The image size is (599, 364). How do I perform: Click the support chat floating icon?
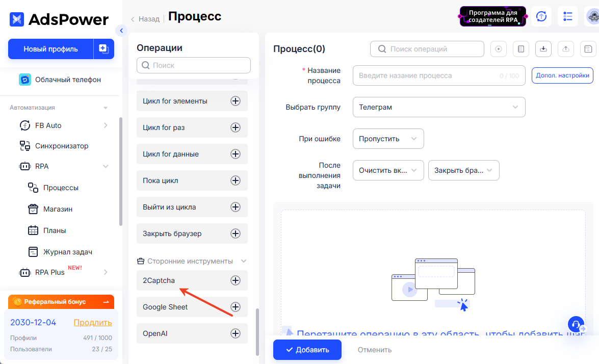point(576,324)
